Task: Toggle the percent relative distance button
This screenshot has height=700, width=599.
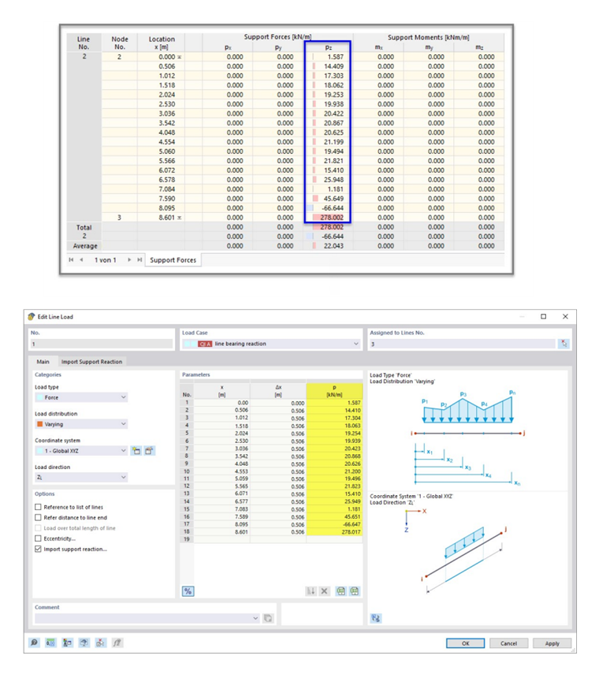Action: pyautogui.click(x=188, y=591)
